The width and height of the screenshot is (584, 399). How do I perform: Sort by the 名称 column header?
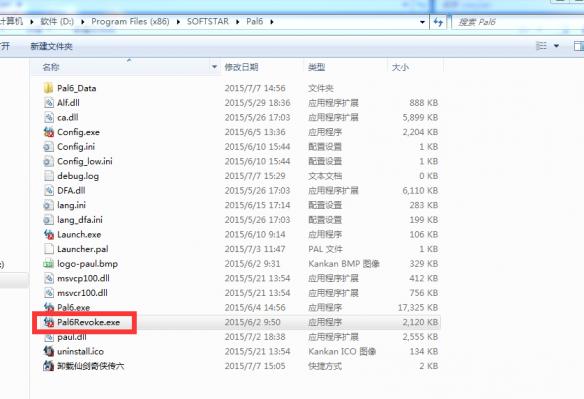coord(51,67)
